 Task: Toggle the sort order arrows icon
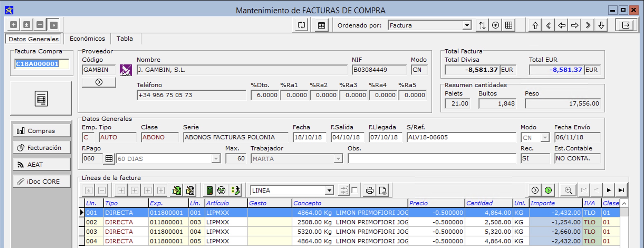482,25
